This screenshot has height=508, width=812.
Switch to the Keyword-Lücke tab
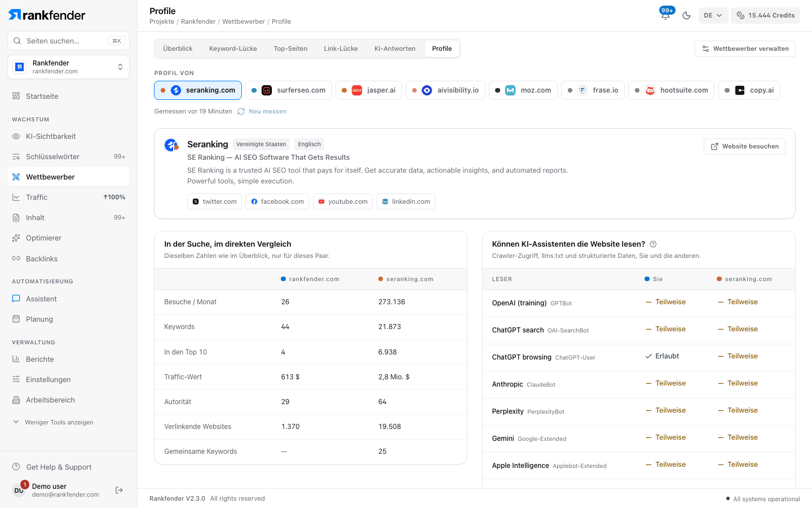coord(233,49)
